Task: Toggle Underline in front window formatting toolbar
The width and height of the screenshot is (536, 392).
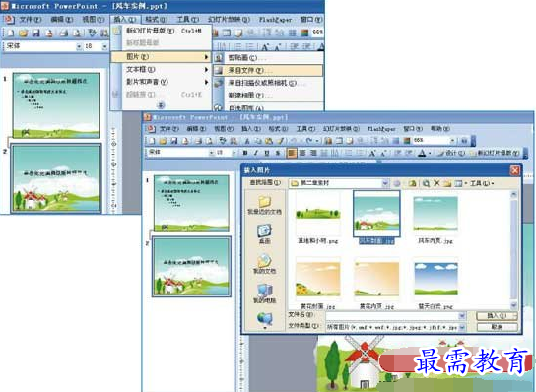Action: (267, 153)
